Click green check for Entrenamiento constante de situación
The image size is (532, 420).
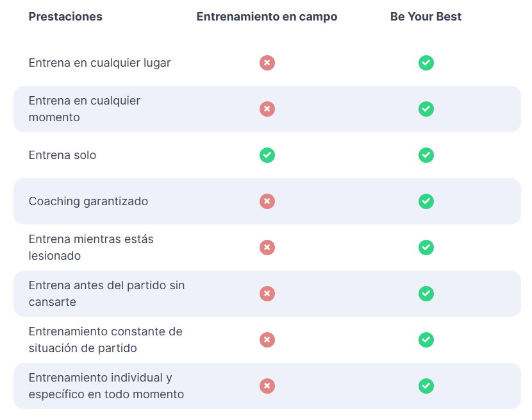point(426,340)
